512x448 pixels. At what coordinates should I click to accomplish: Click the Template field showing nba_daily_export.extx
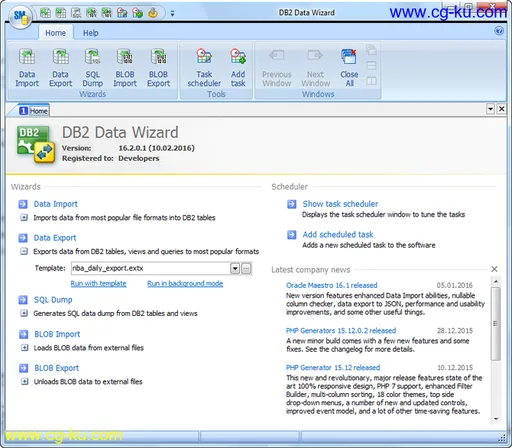(x=150, y=268)
